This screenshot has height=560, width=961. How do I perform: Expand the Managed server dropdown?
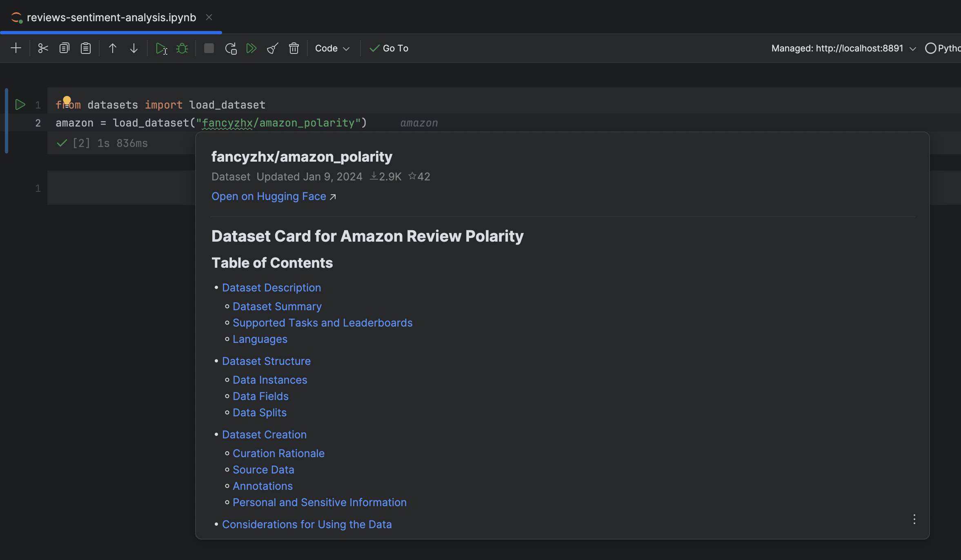point(843,48)
